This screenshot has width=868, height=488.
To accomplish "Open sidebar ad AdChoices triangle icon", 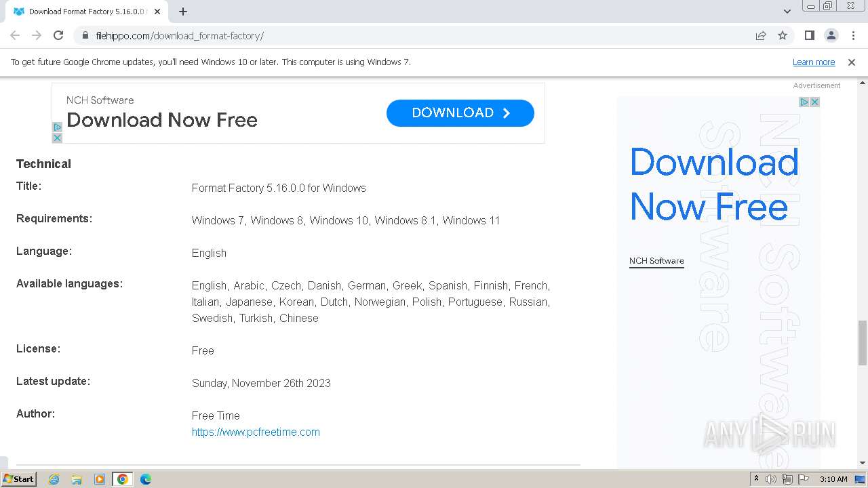I will 804,102.
